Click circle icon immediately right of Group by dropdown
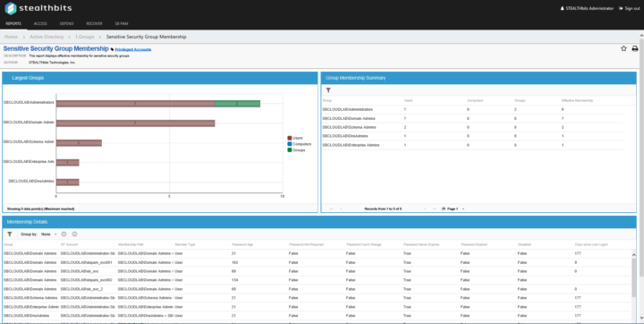This screenshot has height=324, width=644. tap(64, 234)
